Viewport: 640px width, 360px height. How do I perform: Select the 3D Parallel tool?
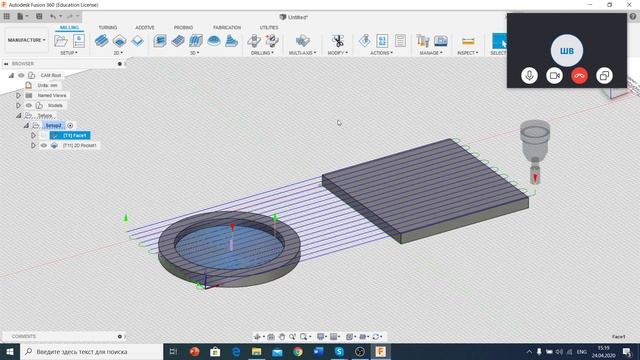pyautogui.click(x=196, y=41)
